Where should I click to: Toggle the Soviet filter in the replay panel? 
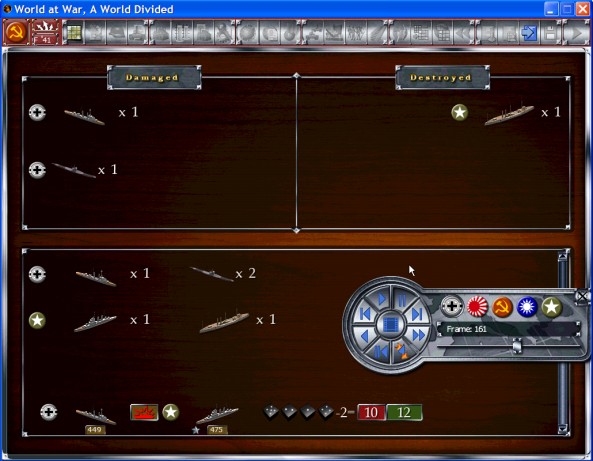[x=502, y=307]
